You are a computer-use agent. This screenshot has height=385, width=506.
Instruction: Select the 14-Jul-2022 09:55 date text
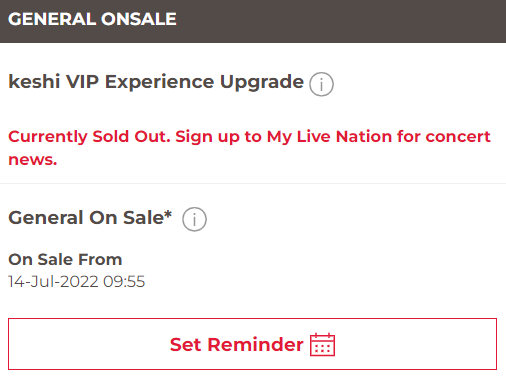click(x=77, y=282)
